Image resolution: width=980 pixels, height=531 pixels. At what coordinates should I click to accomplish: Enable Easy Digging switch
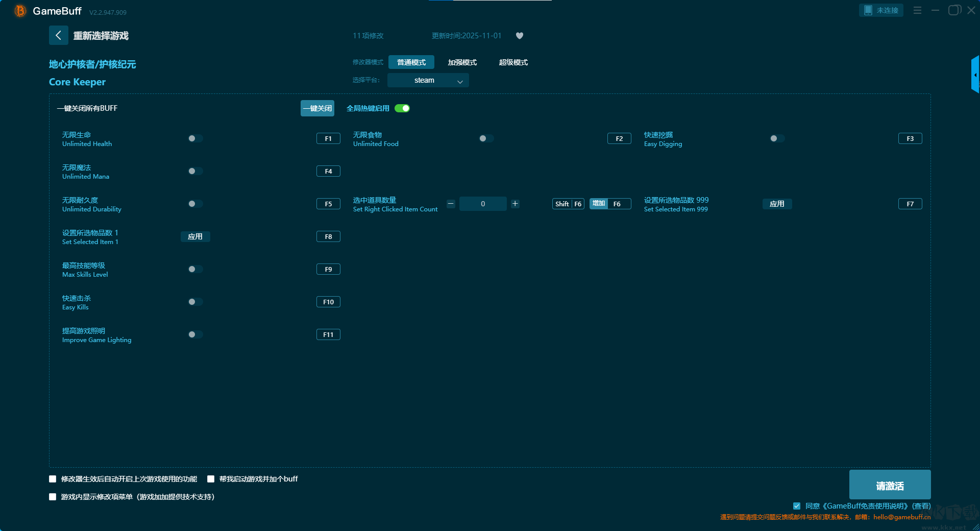point(777,138)
